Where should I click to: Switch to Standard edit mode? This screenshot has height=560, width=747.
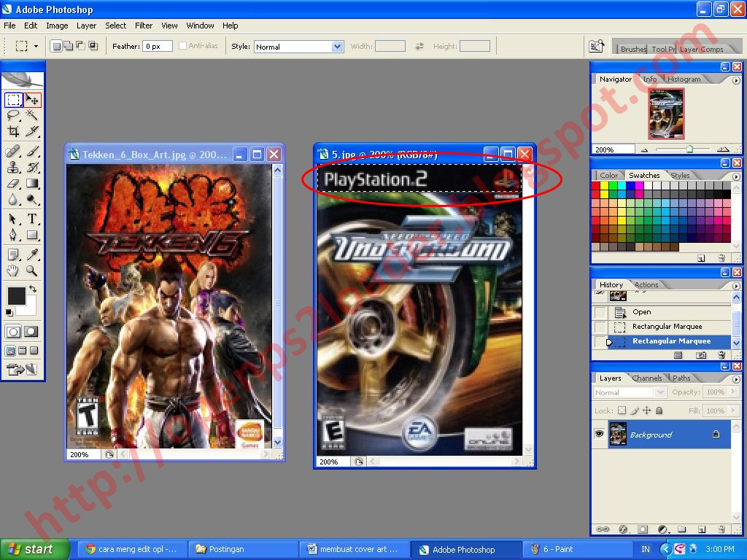13,332
